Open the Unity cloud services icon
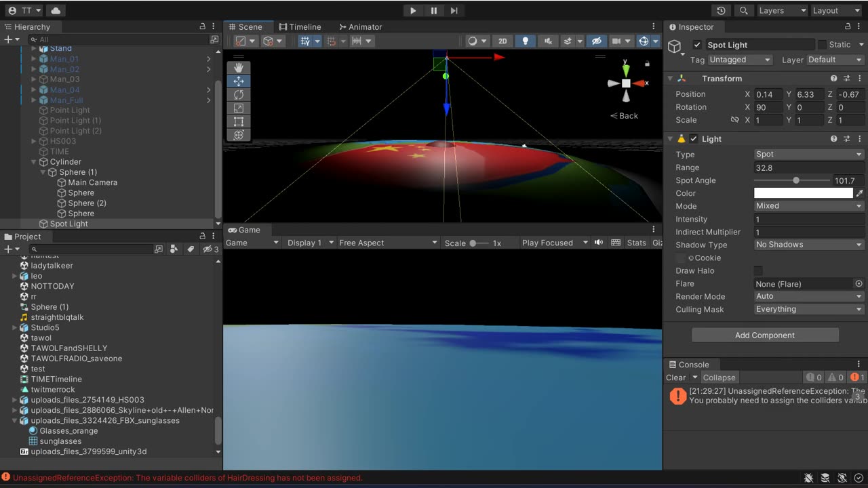Viewport: 868px width, 488px height. pyautogui.click(x=55, y=11)
